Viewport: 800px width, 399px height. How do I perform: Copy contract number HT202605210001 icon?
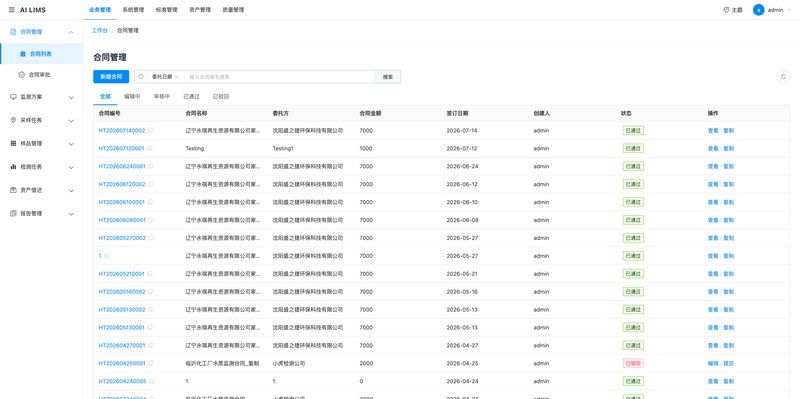tap(150, 273)
